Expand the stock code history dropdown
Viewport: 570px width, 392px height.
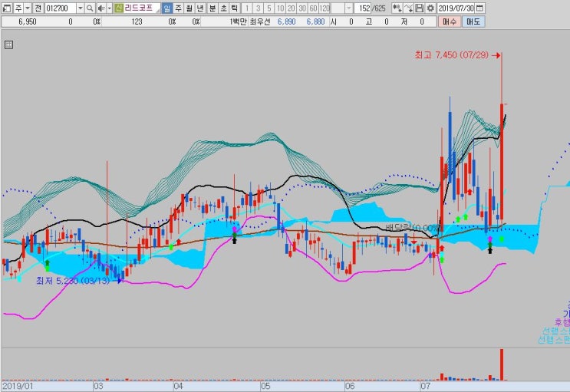click(x=81, y=8)
